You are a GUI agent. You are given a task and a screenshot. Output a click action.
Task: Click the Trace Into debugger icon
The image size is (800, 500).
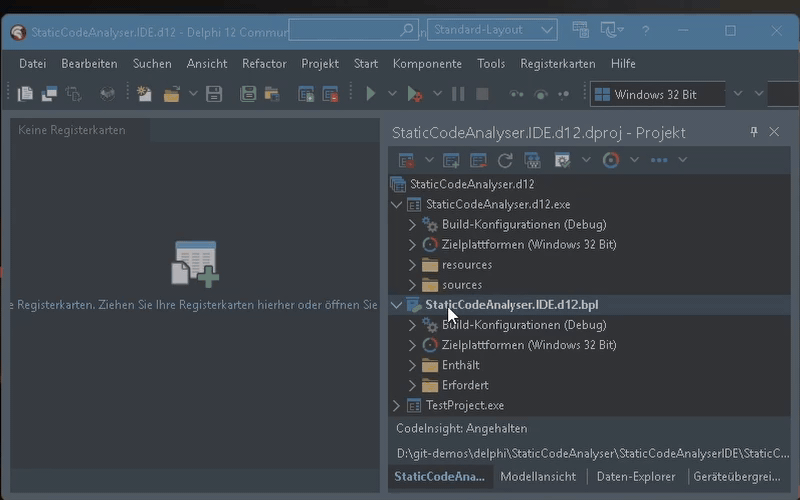516,94
